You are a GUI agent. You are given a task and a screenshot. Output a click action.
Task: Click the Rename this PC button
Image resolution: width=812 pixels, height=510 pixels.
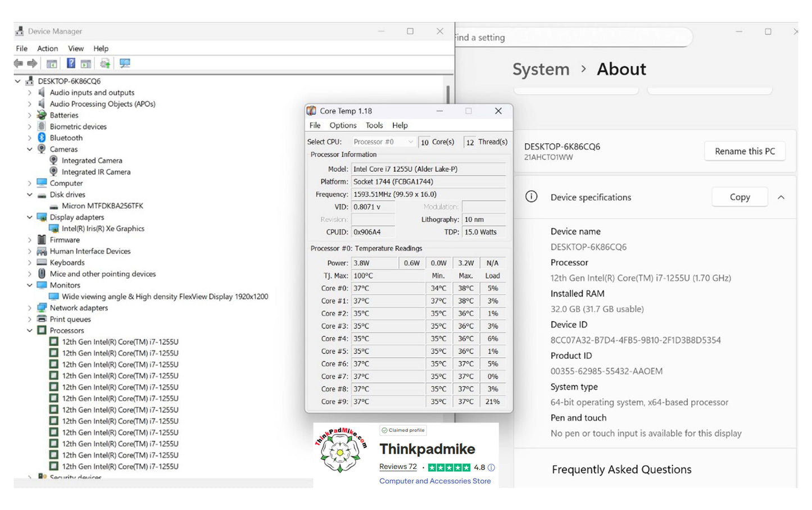tap(745, 151)
